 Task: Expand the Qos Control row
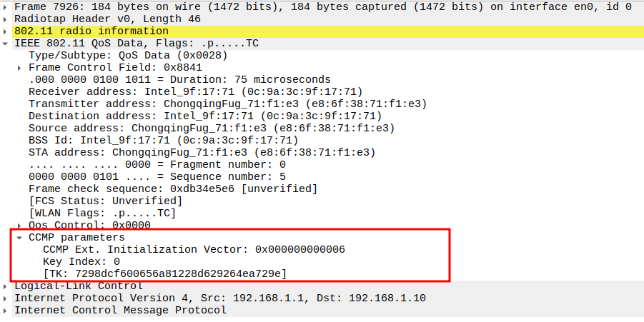(x=20, y=225)
